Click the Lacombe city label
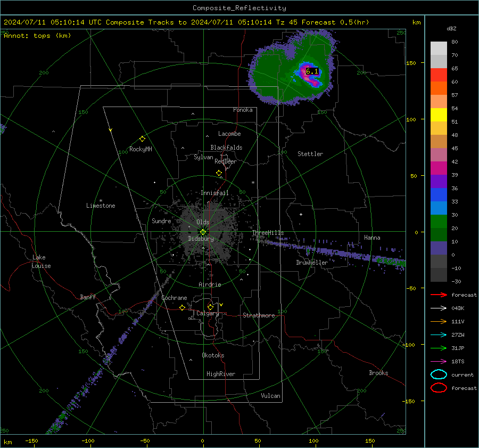This screenshot has height=448, width=479. click(x=229, y=134)
